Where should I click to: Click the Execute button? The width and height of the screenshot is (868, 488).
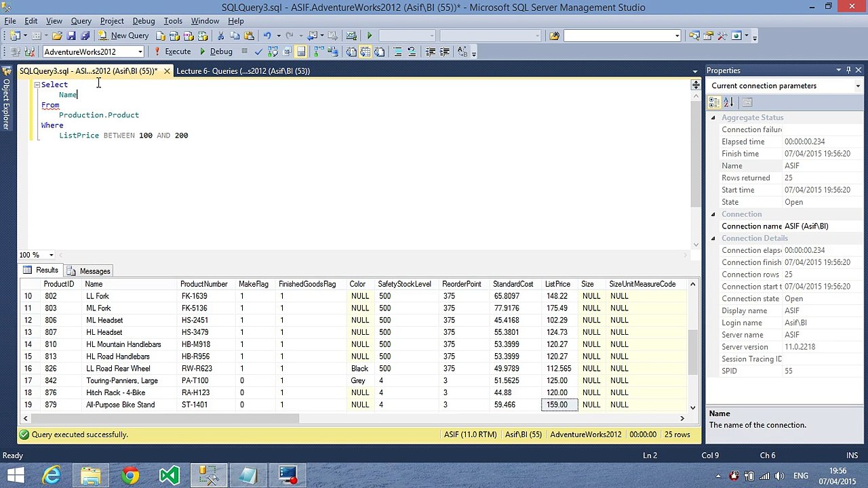pyautogui.click(x=172, y=52)
